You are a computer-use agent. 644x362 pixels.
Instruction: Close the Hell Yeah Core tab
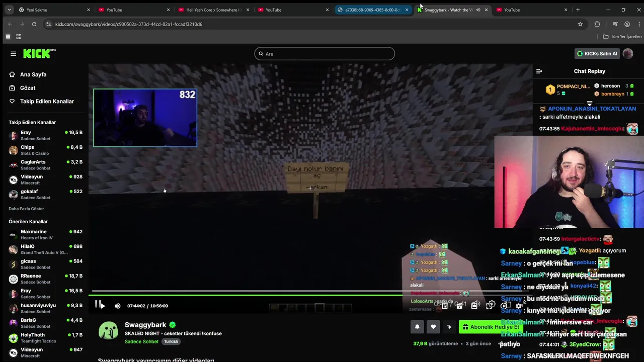pos(248,10)
